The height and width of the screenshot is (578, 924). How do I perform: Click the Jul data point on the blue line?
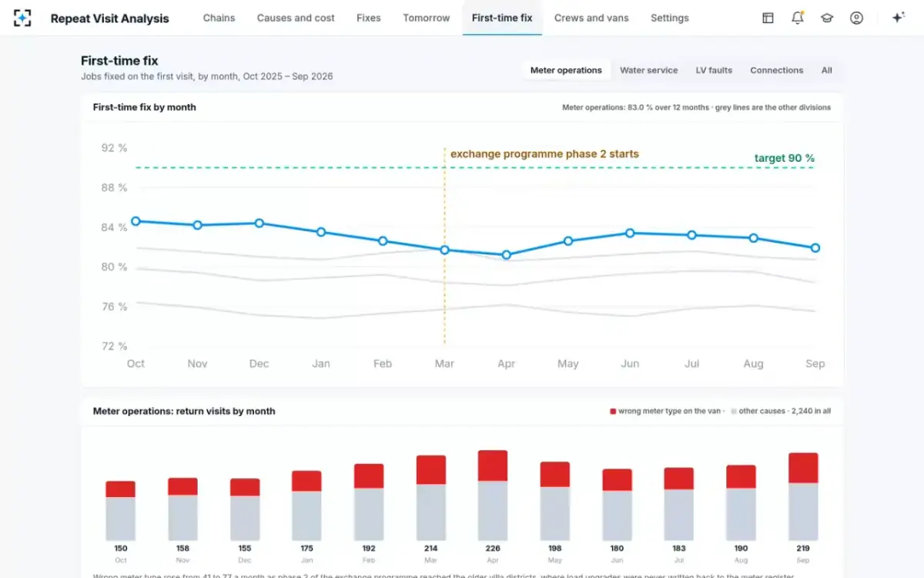(691, 235)
